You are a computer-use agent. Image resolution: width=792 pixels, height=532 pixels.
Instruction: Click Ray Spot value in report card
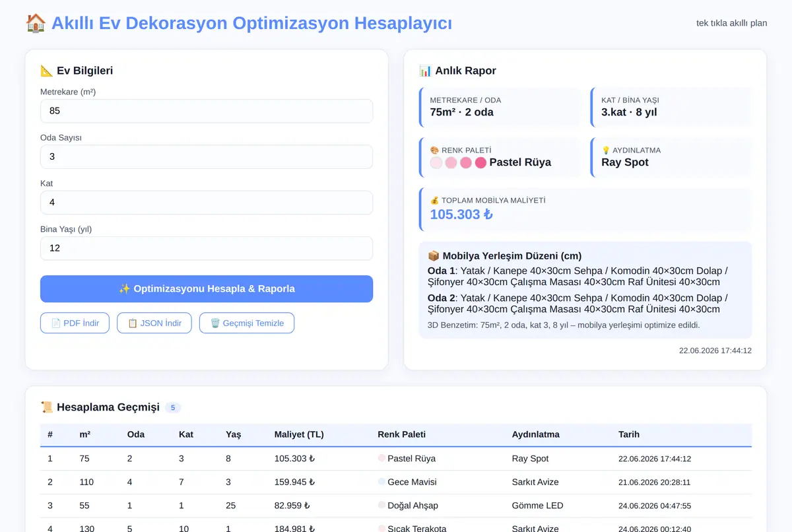click(x=625, y=162)
